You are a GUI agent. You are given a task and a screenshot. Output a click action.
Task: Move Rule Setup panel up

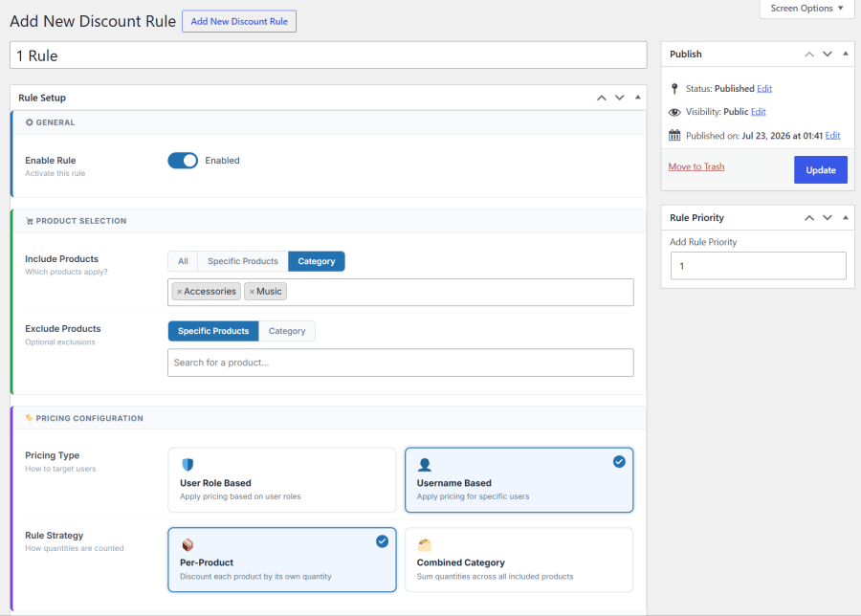pyautogui.click(x=602, y=98)
